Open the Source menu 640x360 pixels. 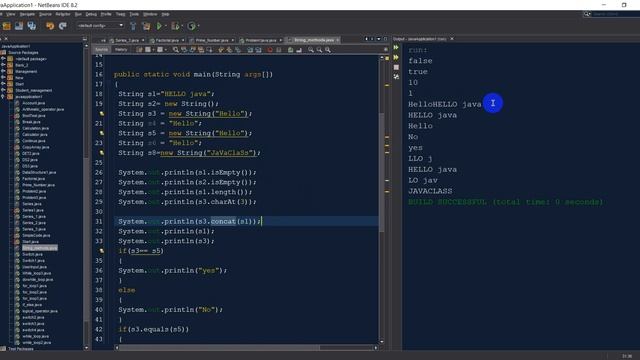click(x=45, y=14)
